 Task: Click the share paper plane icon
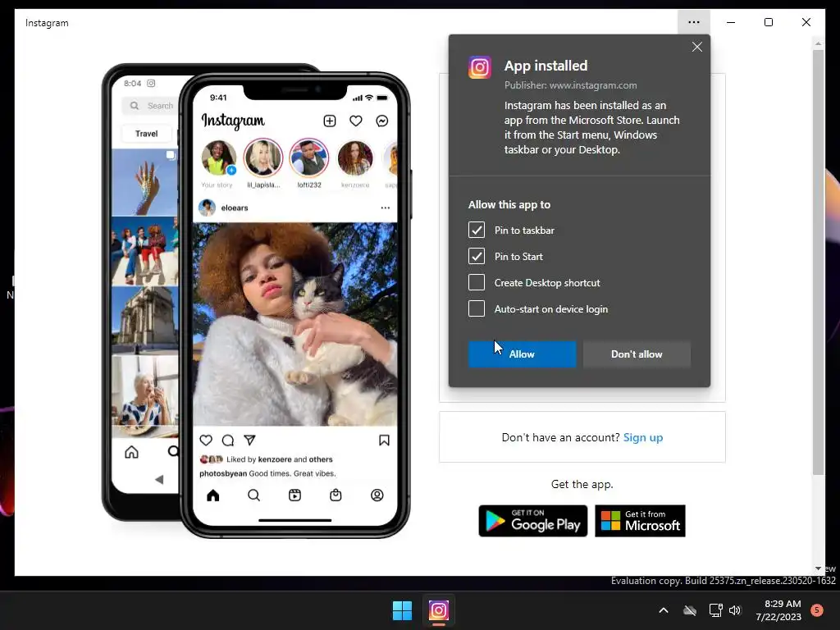249,441
